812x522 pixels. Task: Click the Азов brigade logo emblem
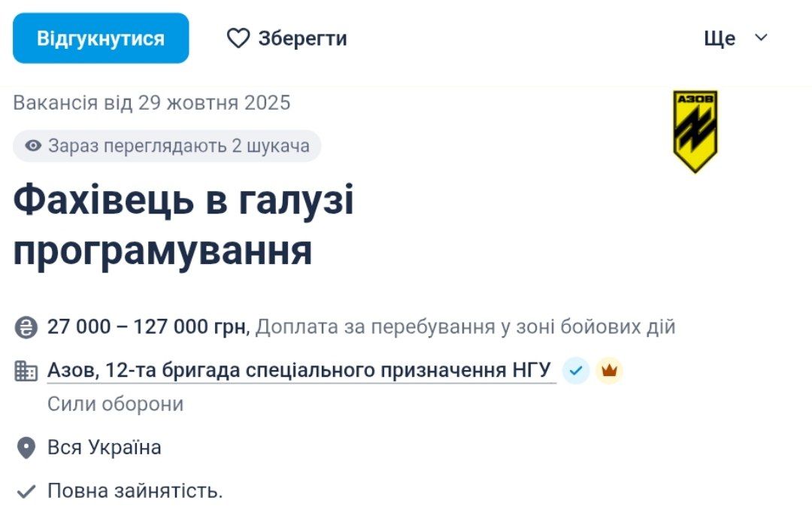(697, 129)
